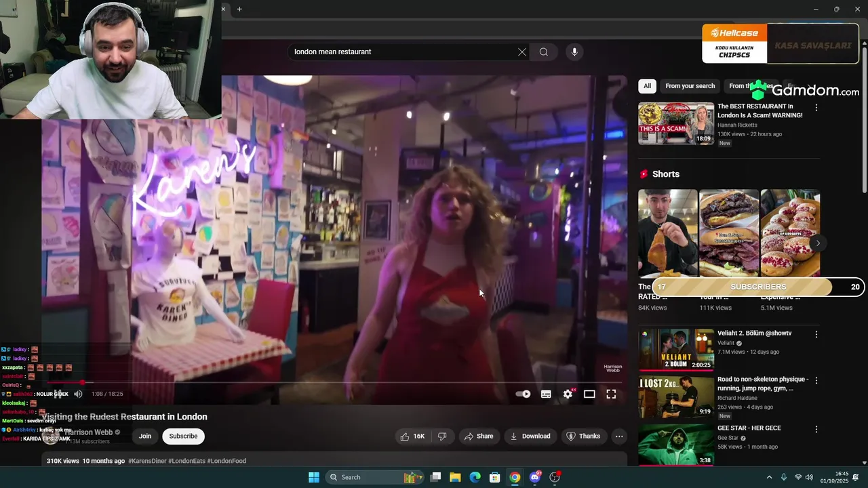Viewport: 868px width, 488px height.
Task: Send Thanks to the creator
Action: click(x=583, y=436)
